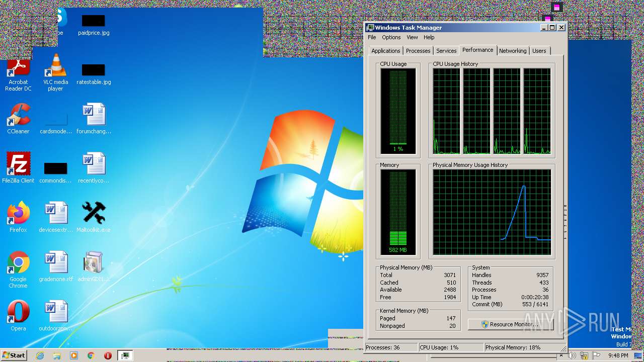The height and width of the screenshot is (362, 644).
Task: Open Opera browser desktop shortcut
Action: tap(18, 316)
